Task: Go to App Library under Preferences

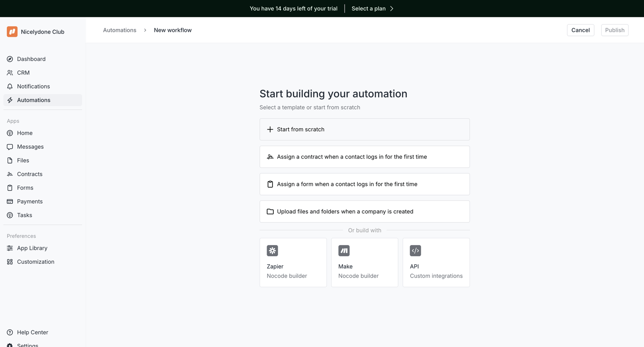Action: 43,248
